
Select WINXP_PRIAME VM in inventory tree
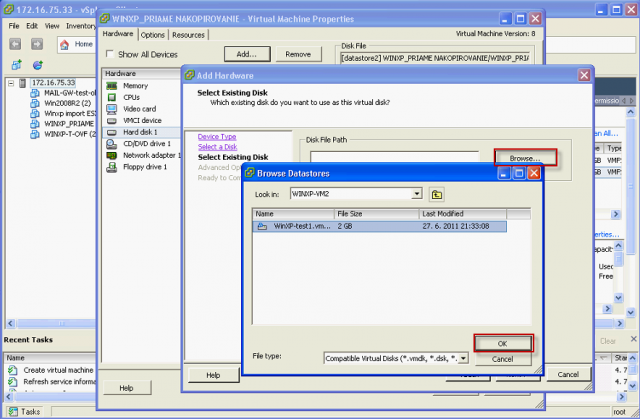click(69, 124)
